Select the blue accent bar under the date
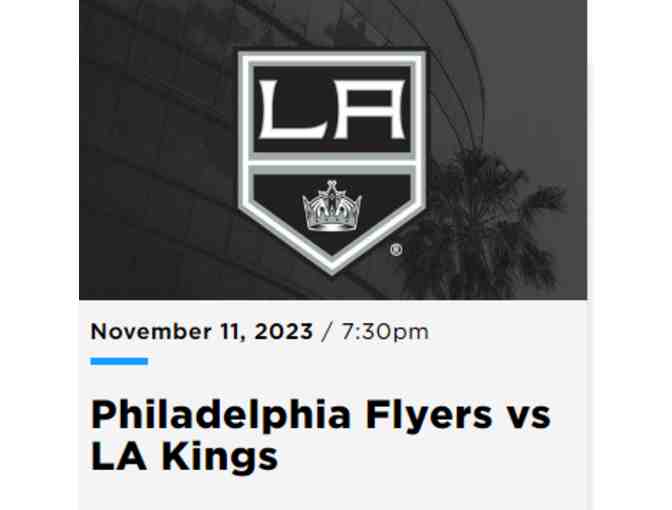Screen dimensions: 672x510 point(119,361)
